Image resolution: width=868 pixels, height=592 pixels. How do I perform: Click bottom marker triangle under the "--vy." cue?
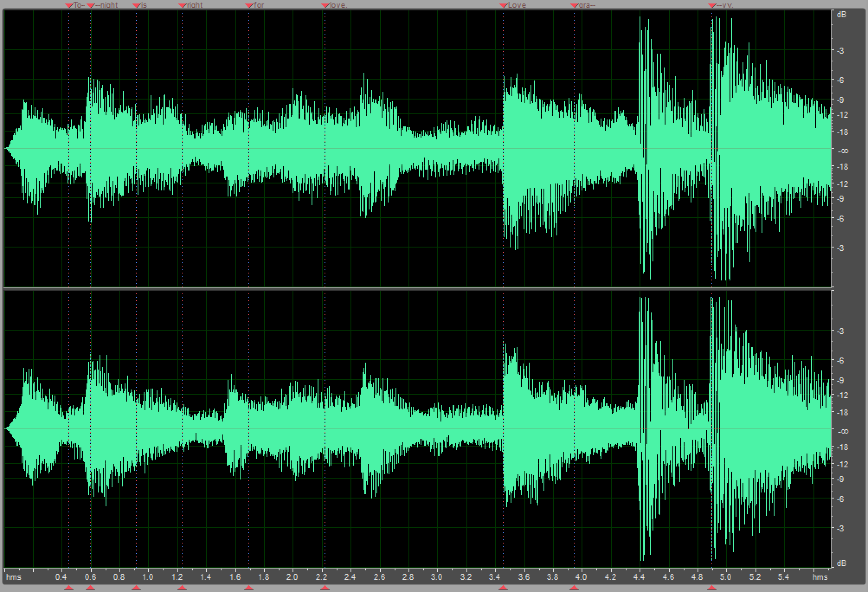pyautogui.click(x=712, y=588)
